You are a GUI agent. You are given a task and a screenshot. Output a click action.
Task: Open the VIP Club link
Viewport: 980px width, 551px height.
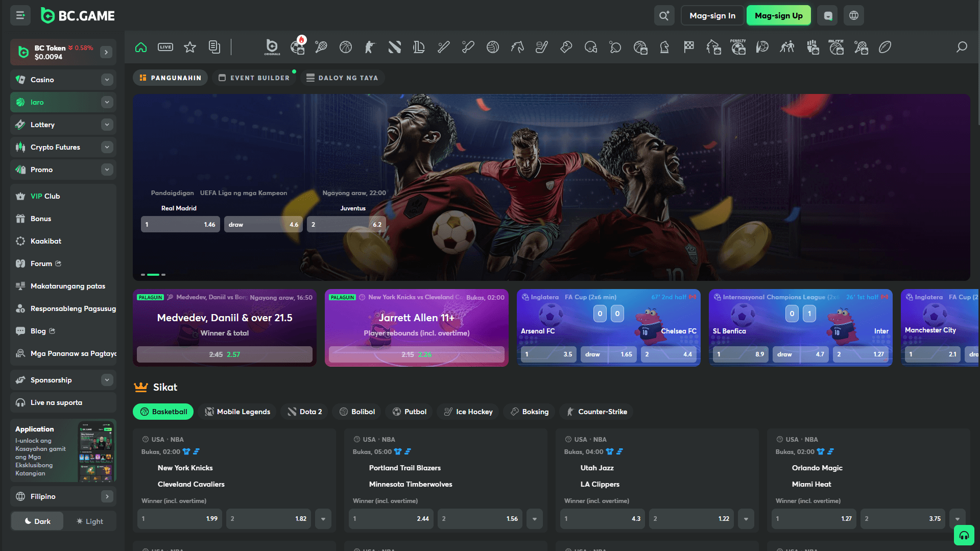click(x=45, y=196)
